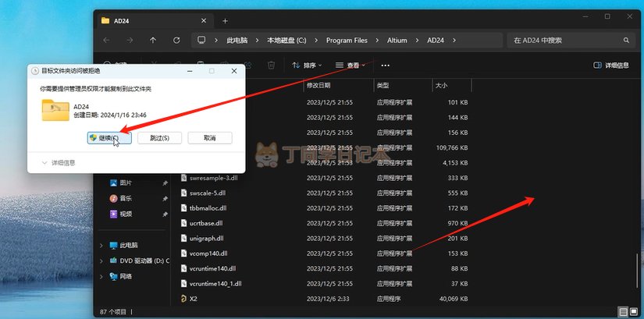Select 此电脑 in the address breadcrumb
The image size is (644, 319).
point(237,41)
